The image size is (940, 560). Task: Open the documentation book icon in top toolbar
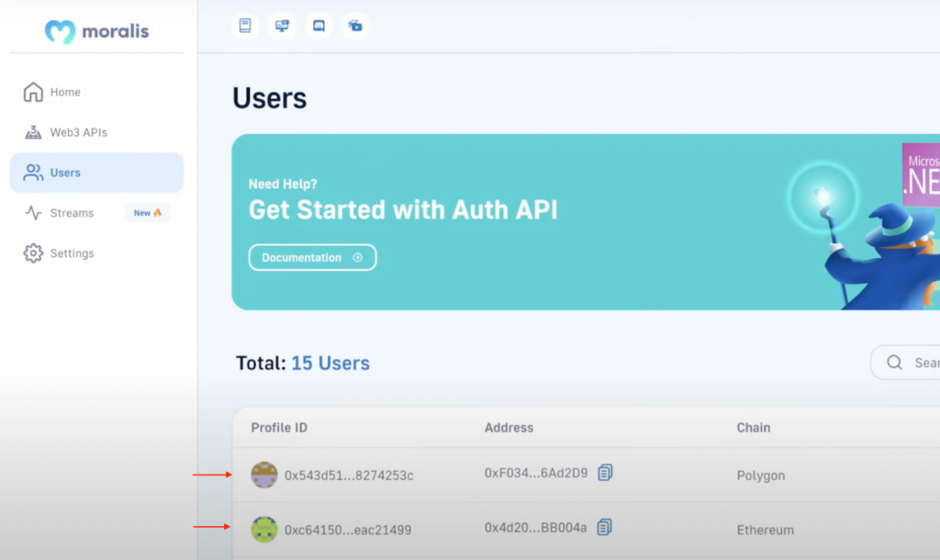[245, 26]
